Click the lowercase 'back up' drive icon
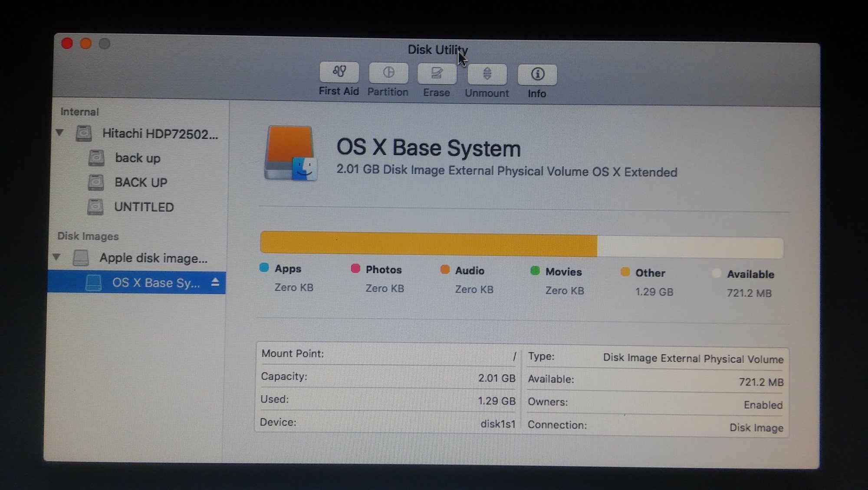The height and width of the screenshot is (490, 868). click(96, 158)
